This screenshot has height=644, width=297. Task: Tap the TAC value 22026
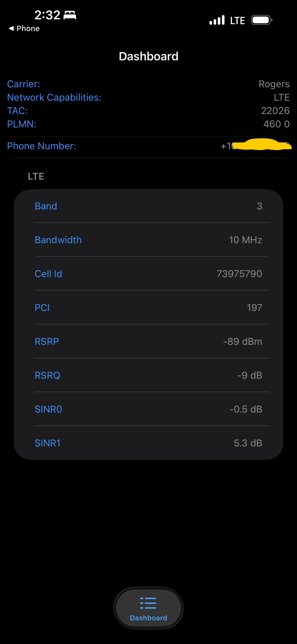[275, 111]
